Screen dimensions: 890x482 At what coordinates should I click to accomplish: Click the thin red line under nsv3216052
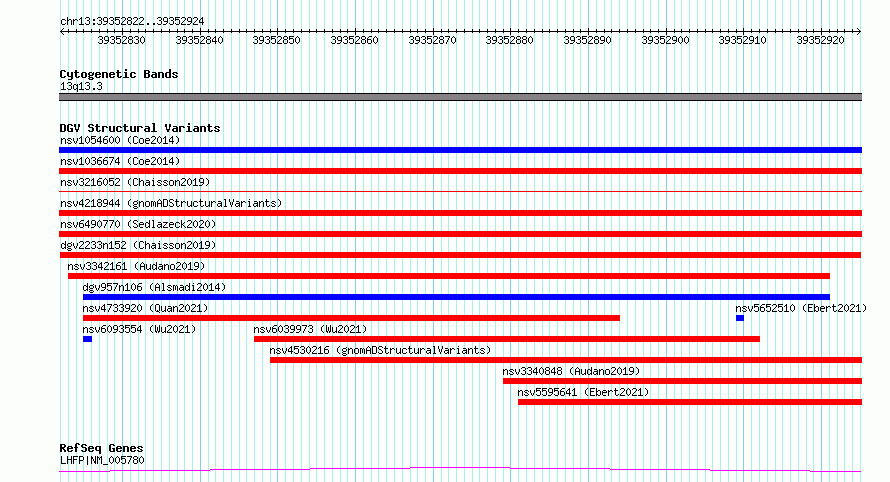pyautogui.click(x=460, y=192)
